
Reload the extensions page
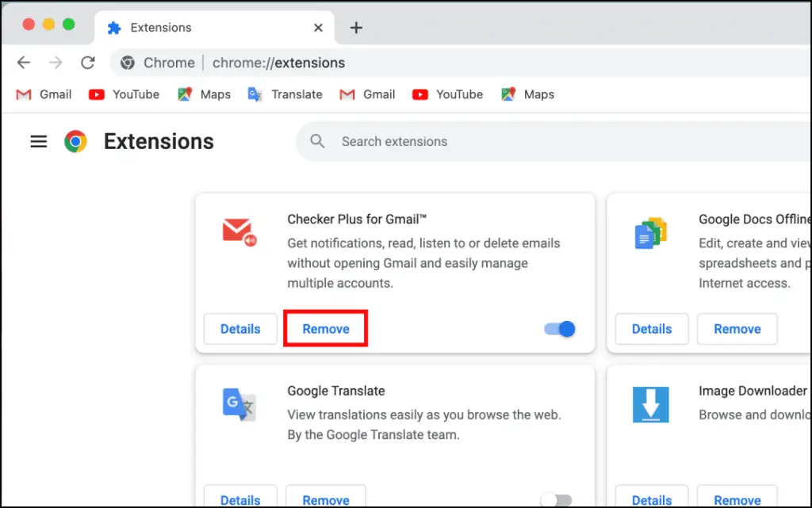click(x=88, y=63)
